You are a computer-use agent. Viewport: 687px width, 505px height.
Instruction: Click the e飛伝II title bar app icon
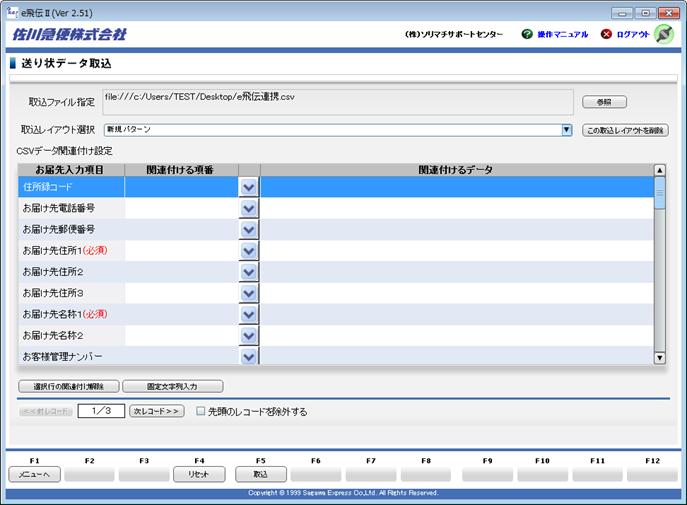coord(12,12)
